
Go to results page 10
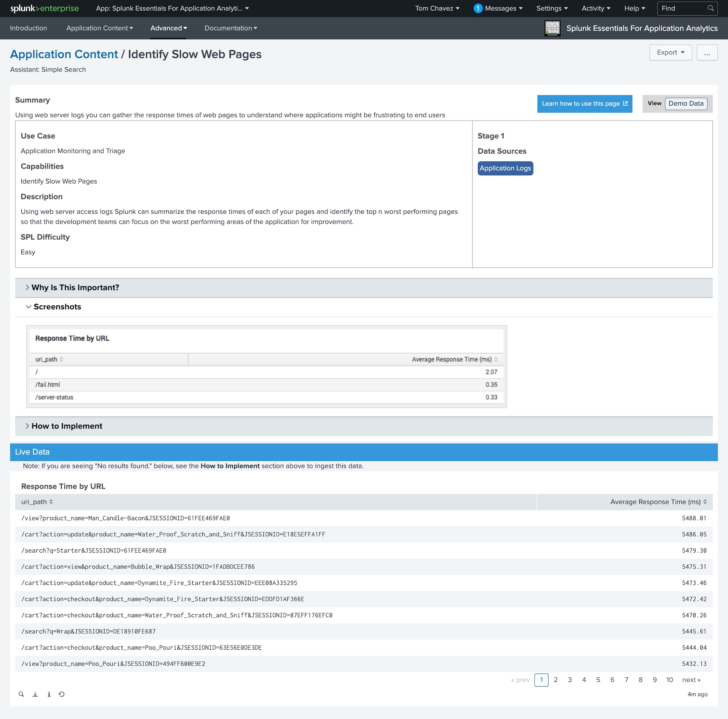(669, 680)
